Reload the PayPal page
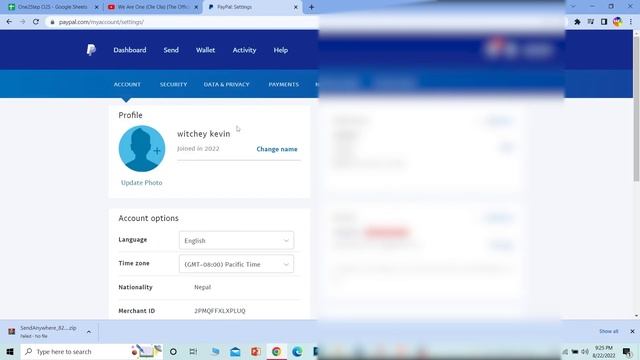Viewport: 640px width, 360px height. coord(36,22)
